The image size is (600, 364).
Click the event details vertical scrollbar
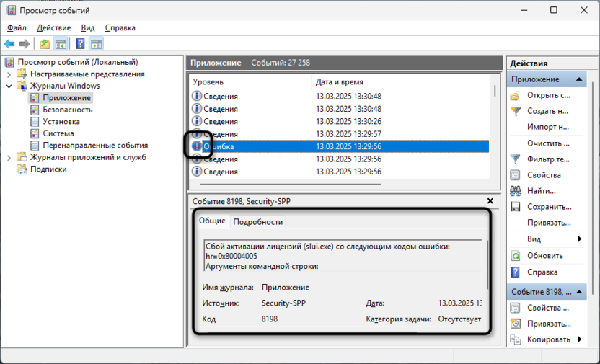click(x=488, y=265)
